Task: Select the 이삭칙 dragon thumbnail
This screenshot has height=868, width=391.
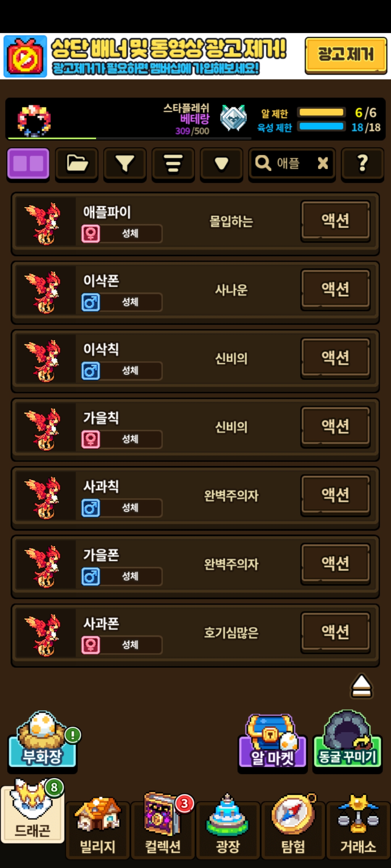Action: click(x=44, y=361)
